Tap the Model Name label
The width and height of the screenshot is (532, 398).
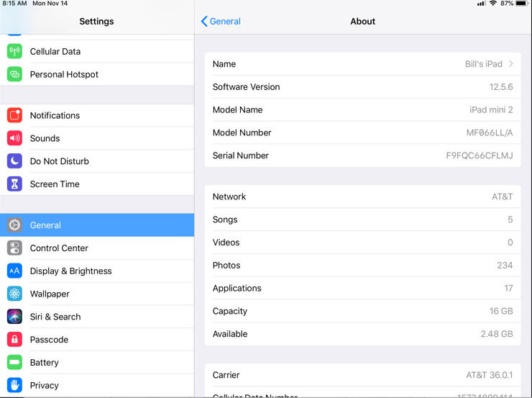[237, 109]
